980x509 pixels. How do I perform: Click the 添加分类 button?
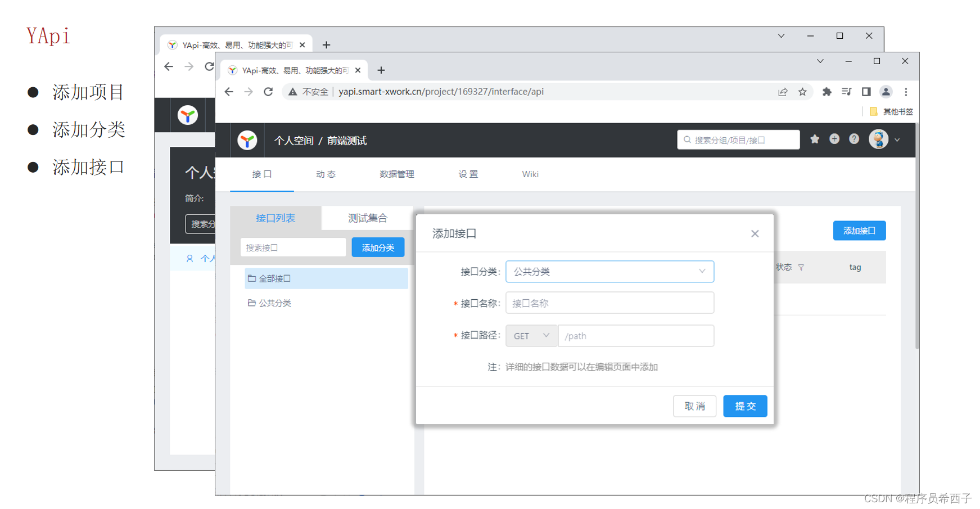pos(378,247)
